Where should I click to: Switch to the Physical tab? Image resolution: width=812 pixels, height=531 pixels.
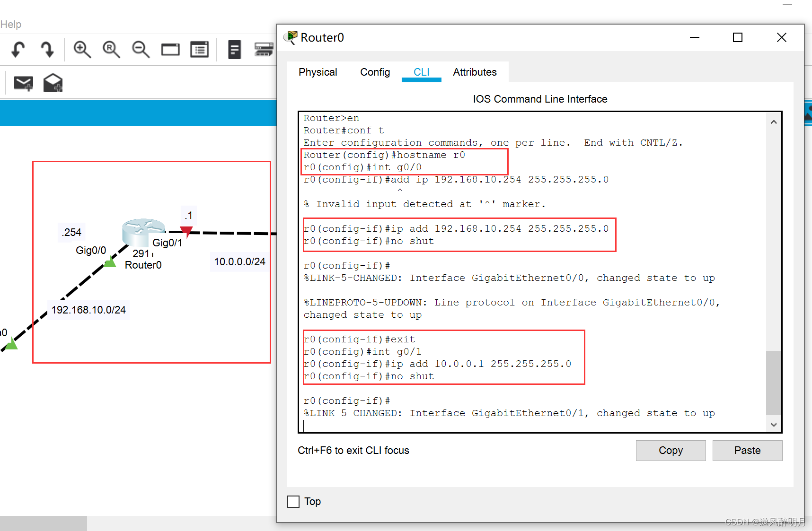click(318, 72)
